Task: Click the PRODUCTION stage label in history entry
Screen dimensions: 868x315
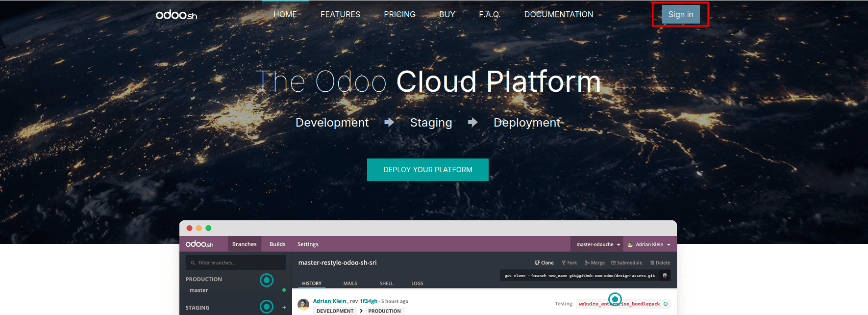Action: (384, 311)
